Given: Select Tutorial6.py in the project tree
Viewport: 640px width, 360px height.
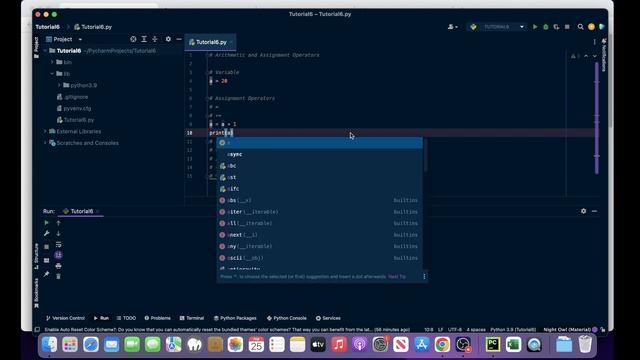Looking at the screenshot, I should [76, 120].
